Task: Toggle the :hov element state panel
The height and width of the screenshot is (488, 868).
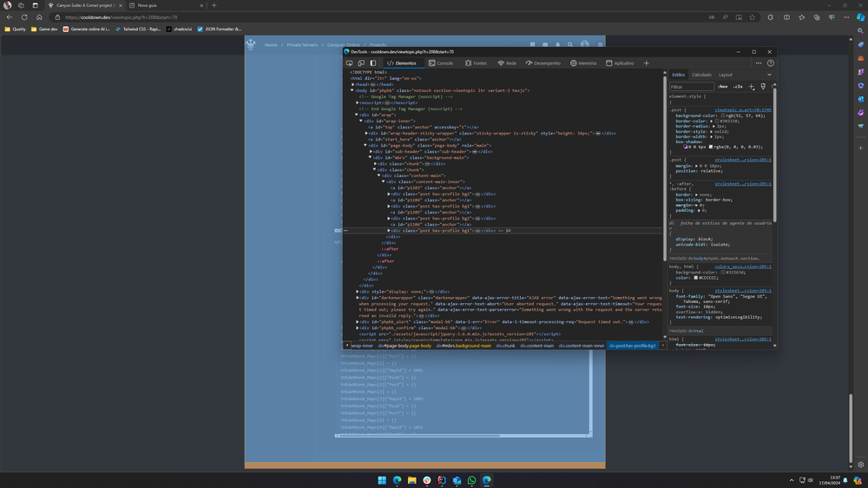Action: click(723, 87)
